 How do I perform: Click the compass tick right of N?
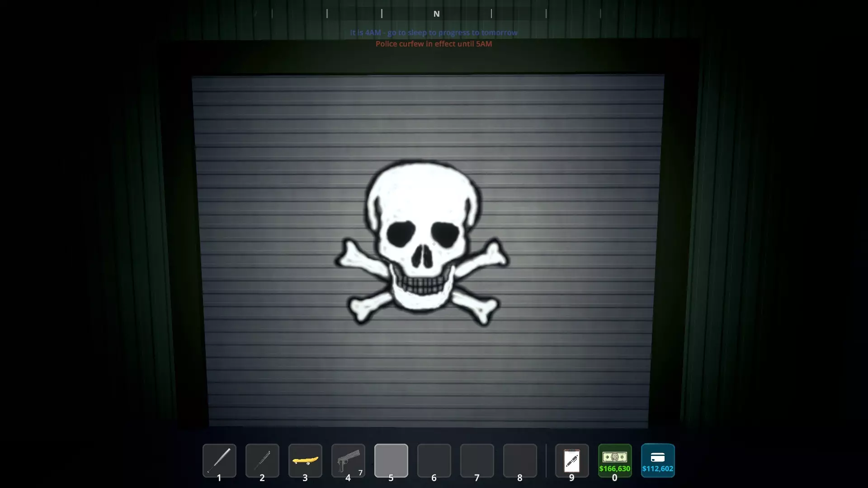click(491, 14)
